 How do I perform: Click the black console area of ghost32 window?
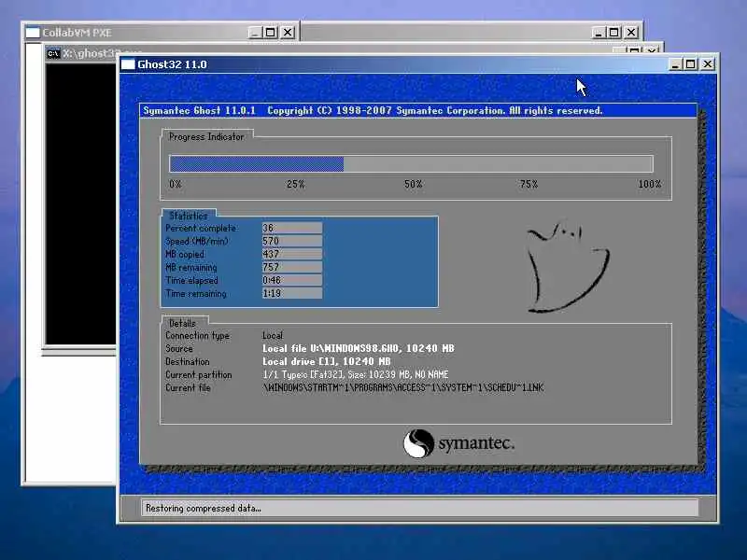(80, 203)
